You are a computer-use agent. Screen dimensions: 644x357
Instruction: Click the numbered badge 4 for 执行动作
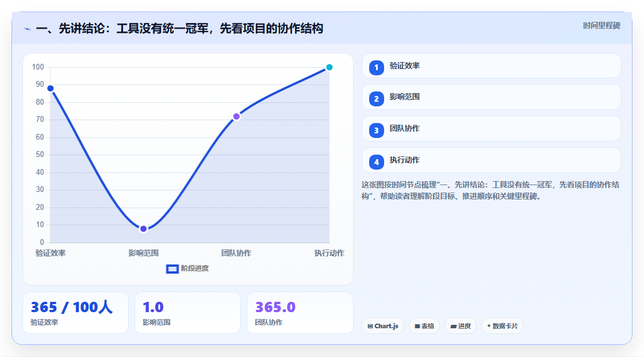(376, 162)
